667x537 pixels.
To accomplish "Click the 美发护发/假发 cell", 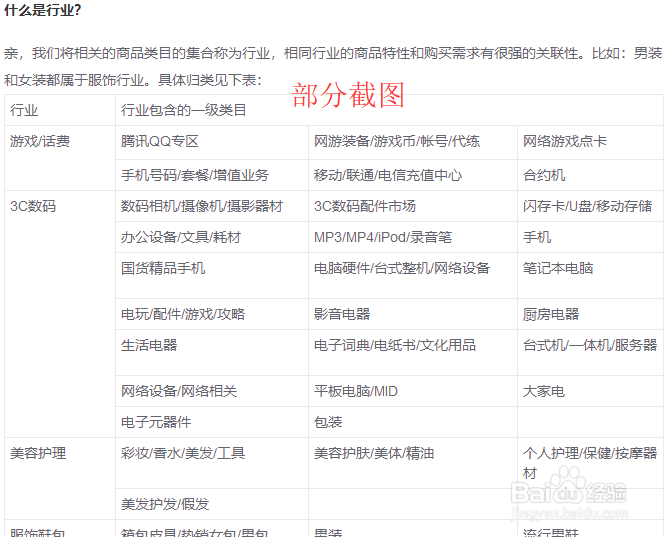I will coord(212,504).
